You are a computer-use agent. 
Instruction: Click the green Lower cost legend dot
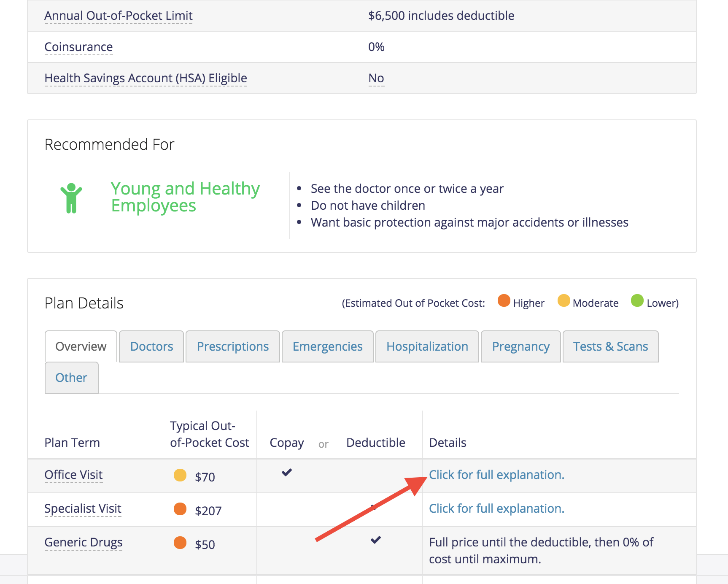point(637,301)
